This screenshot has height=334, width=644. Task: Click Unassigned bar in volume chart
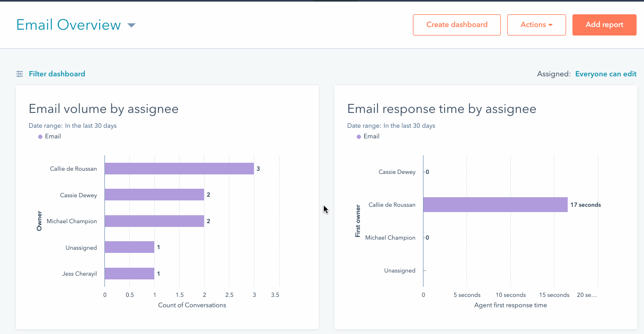[129, 247]
